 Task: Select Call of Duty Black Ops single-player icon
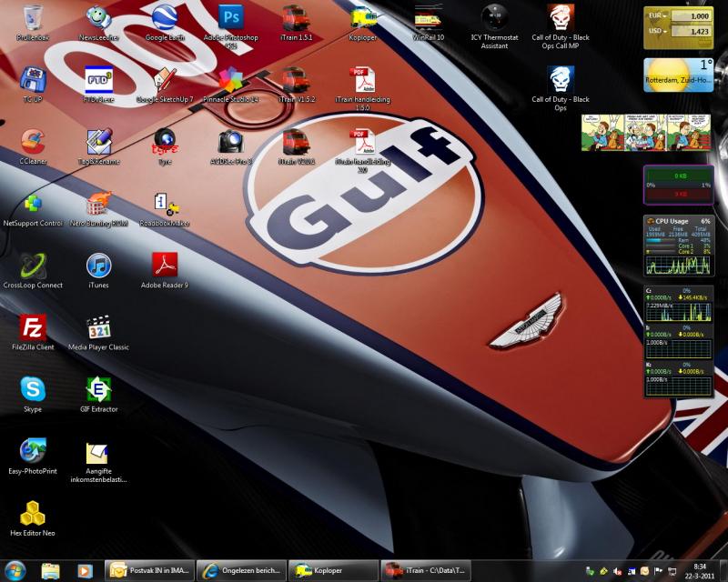561,88
